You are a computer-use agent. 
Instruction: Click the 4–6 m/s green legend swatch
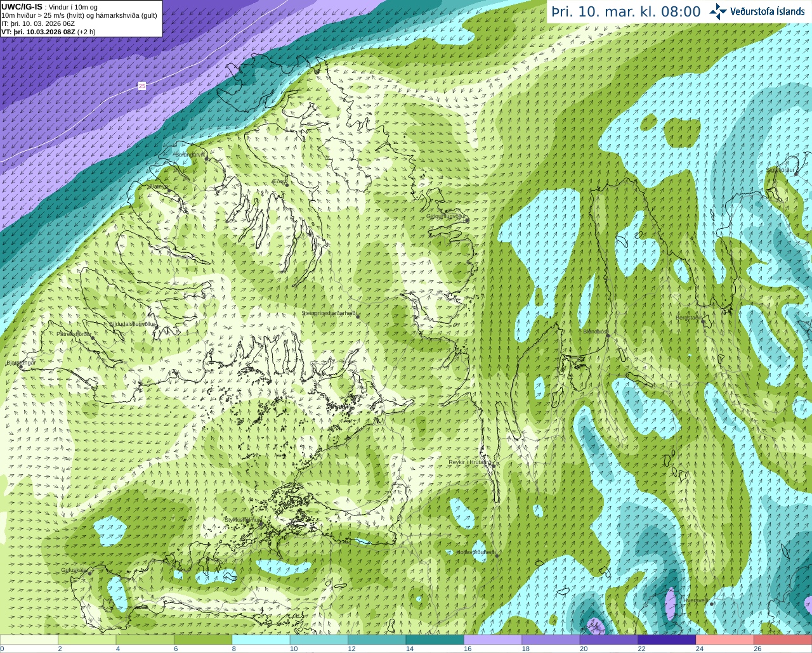[145, 640]
